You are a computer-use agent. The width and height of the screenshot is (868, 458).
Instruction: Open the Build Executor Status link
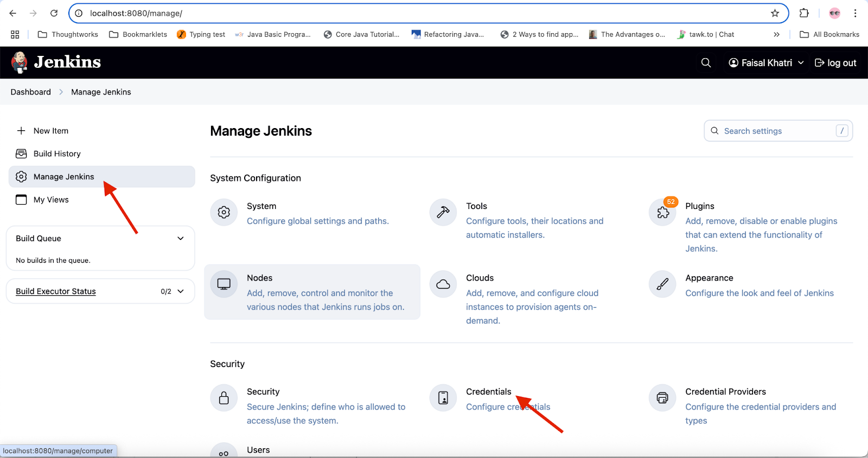56,291
